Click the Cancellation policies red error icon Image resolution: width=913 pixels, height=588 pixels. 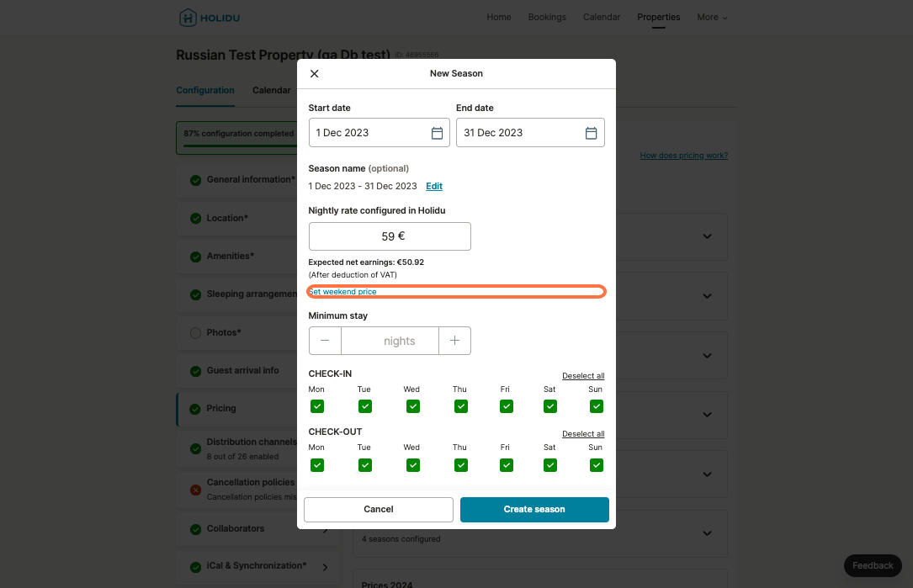[195, 490]
